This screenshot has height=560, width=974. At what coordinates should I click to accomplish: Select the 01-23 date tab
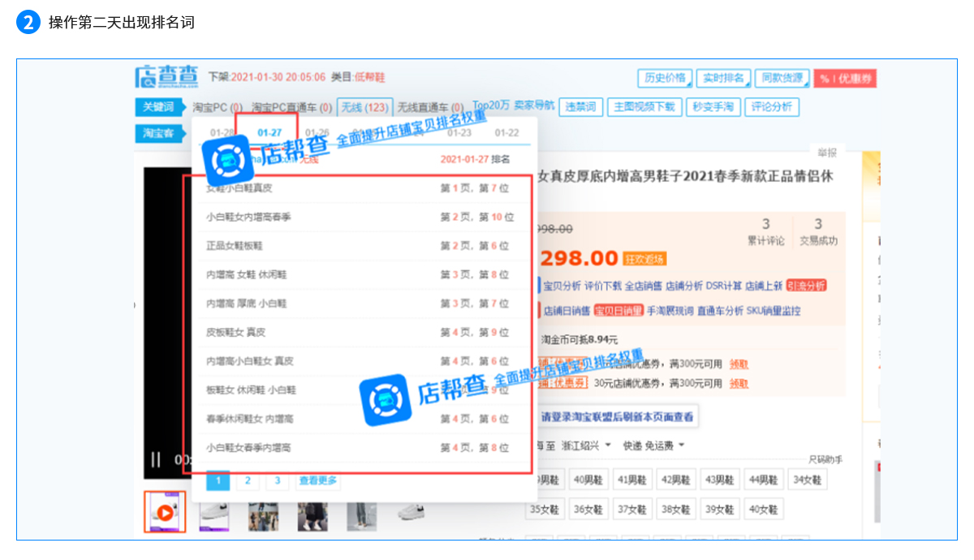pos(459,132)
